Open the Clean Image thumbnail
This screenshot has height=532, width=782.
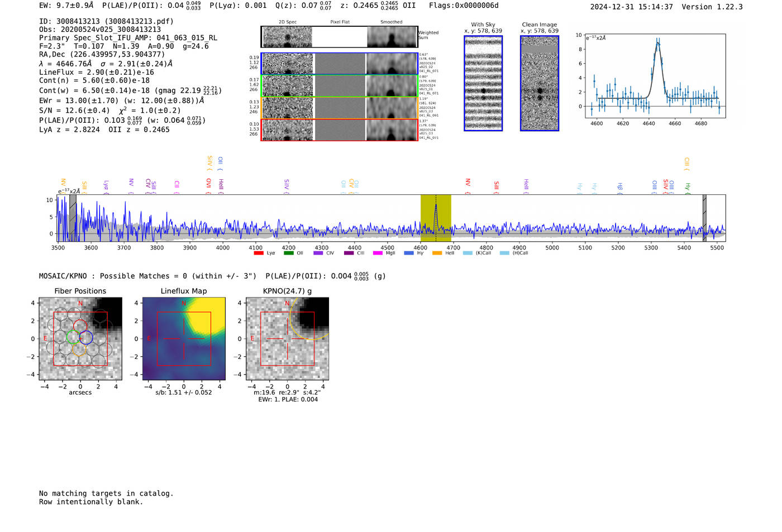point(540,83)
